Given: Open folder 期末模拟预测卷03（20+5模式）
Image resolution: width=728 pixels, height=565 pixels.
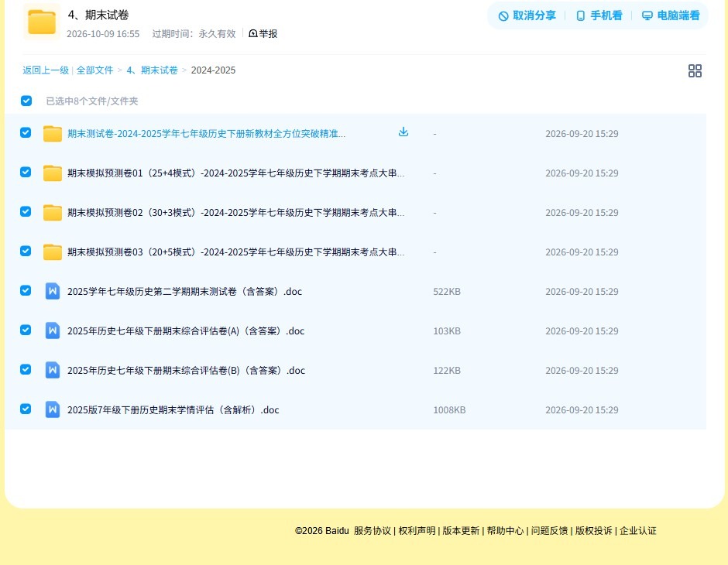Looking at the screenshot, I should pyautogui.click(x=236, y=252).
